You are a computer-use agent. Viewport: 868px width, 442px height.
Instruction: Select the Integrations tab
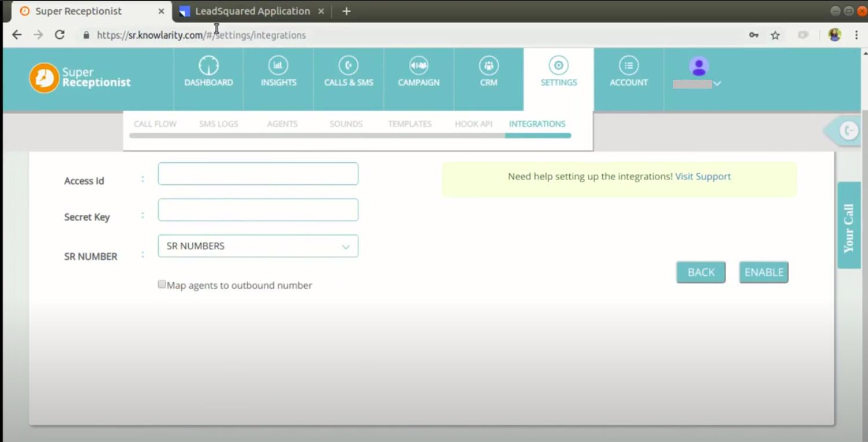[x=537, y=124]
